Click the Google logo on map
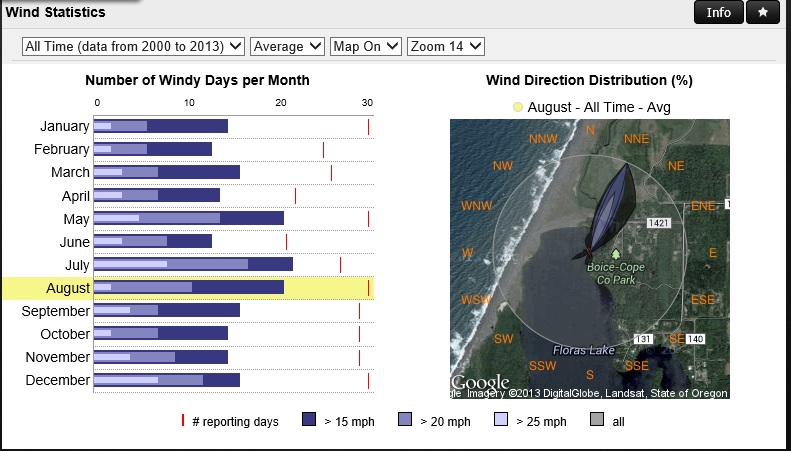The image size is (791, 451). click(x=480, y=382)
